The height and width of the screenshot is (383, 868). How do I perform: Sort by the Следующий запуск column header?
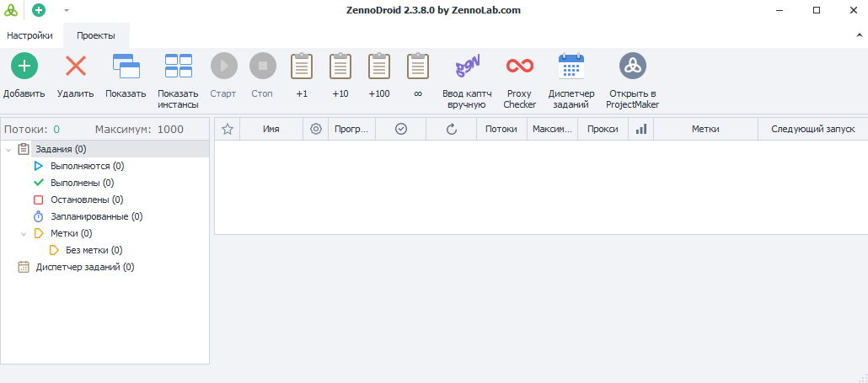click(812, 129)
